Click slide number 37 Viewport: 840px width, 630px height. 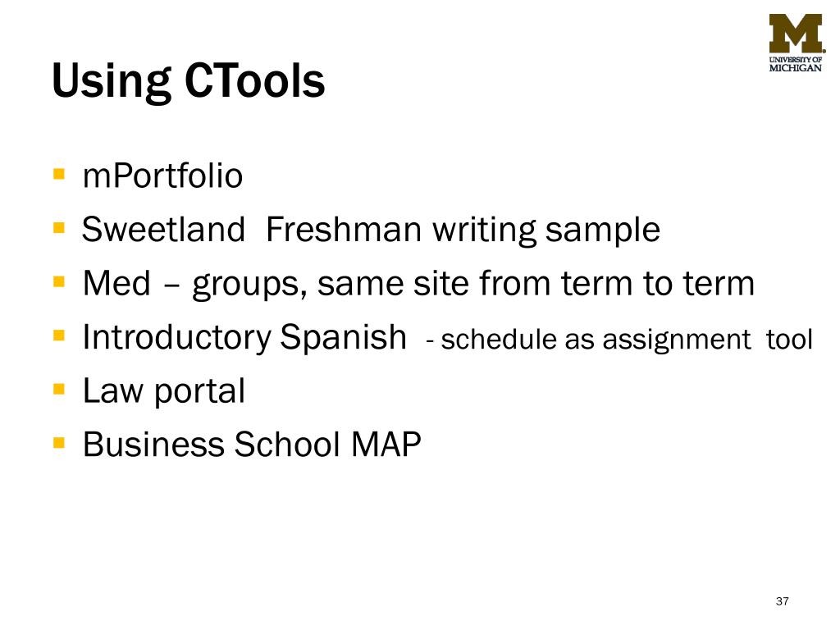pos(782,601)
